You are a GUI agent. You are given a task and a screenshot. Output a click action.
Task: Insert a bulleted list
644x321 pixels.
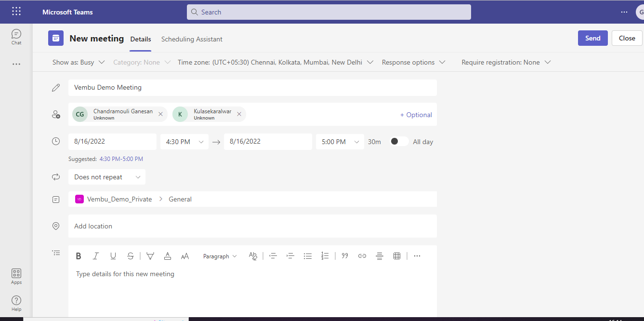coord(308,256)
